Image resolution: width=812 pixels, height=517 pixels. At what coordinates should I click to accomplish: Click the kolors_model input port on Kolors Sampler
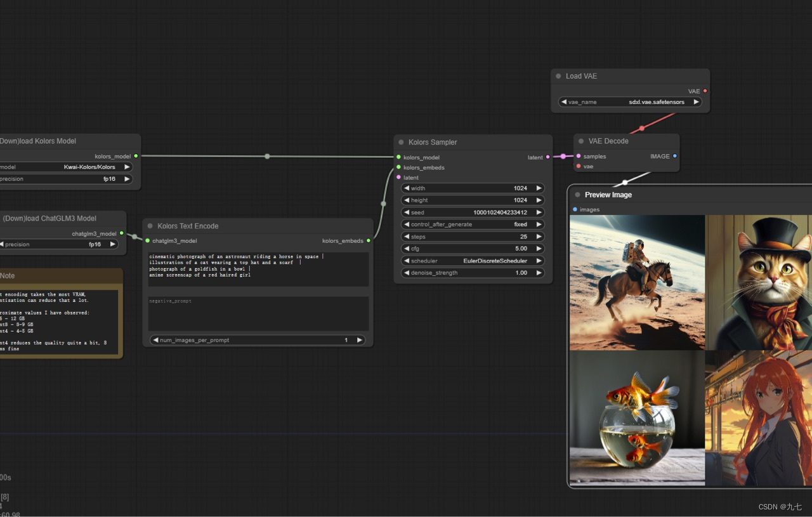point(398,157)
